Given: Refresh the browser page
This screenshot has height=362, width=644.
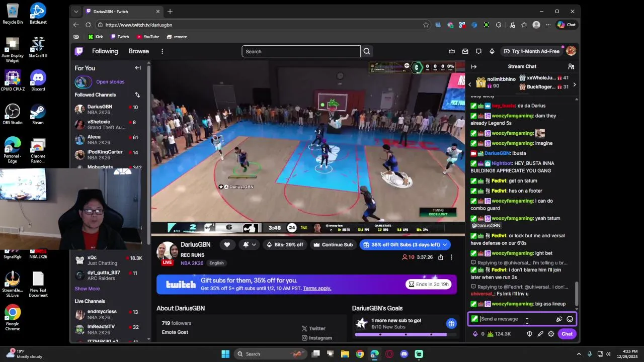Looking at the screenshot, I should (x=88, y=25).
